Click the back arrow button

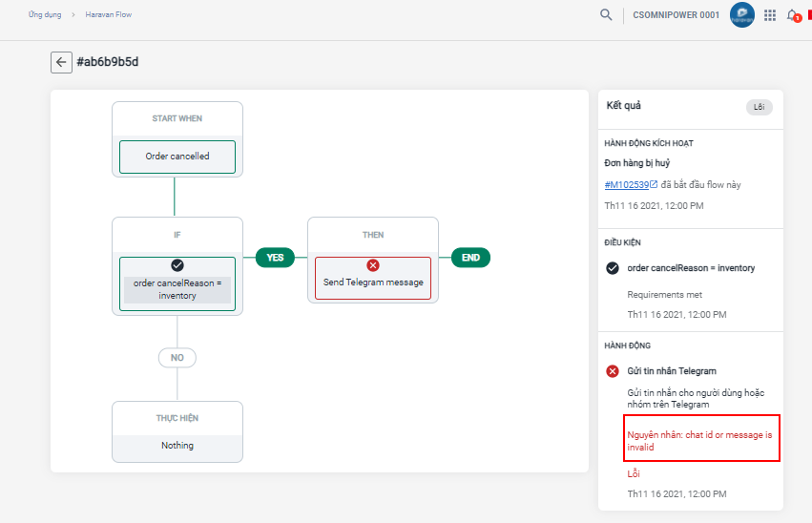click(61, 62)
